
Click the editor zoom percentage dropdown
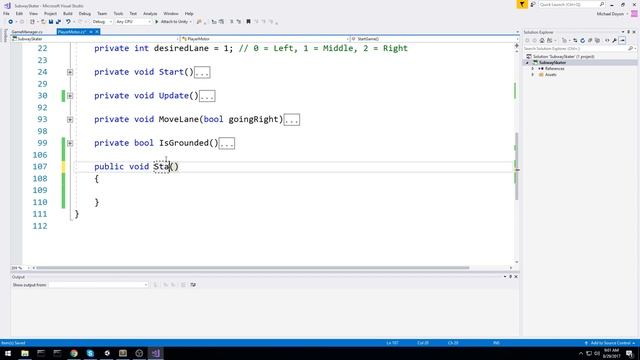click(20, 268)
